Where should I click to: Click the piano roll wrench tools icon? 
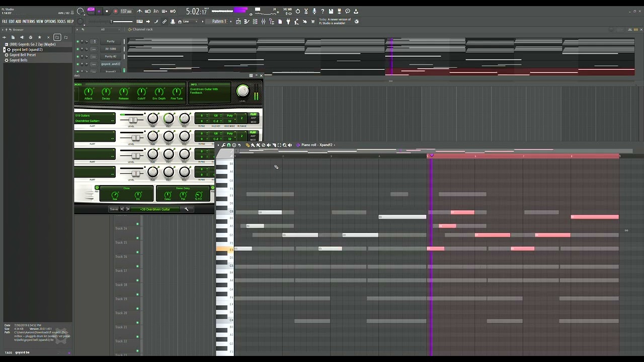223,145
